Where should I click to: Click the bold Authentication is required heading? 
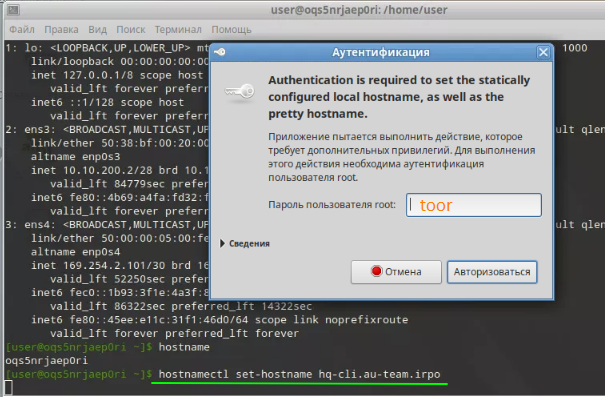click(x=399, y=97)
